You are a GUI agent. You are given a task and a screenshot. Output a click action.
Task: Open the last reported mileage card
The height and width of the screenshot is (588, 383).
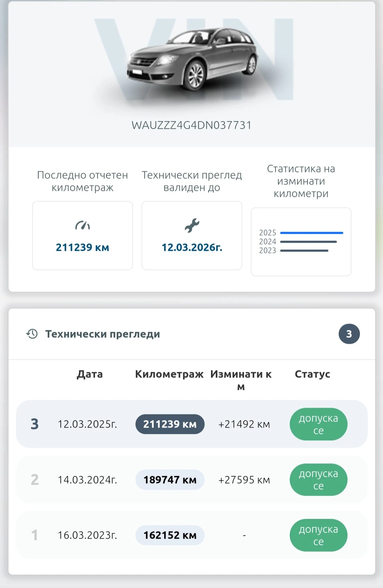click(83, 236)
